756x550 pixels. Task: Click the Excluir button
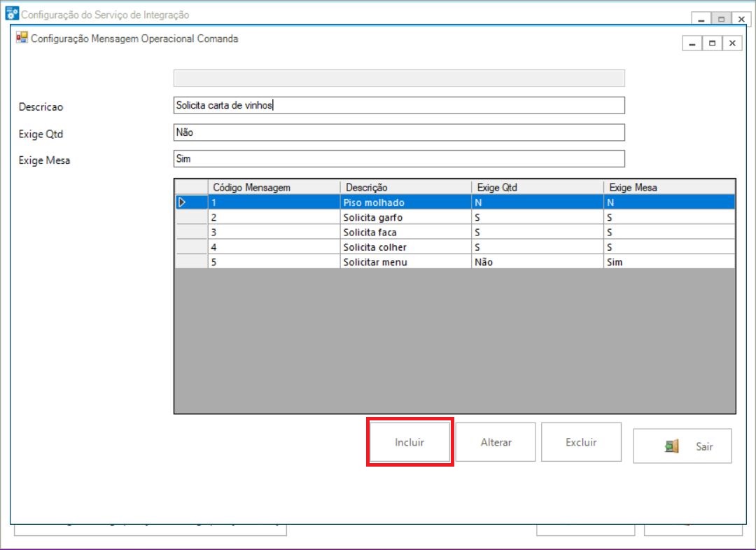coord(581,442)
